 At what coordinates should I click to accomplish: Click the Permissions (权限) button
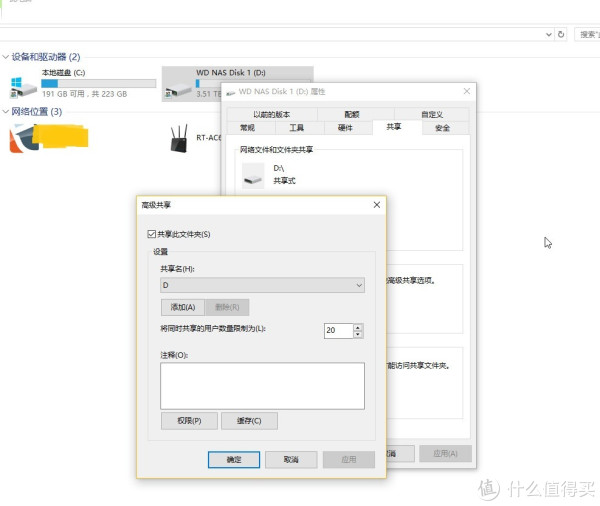click(x=189, y=421)
